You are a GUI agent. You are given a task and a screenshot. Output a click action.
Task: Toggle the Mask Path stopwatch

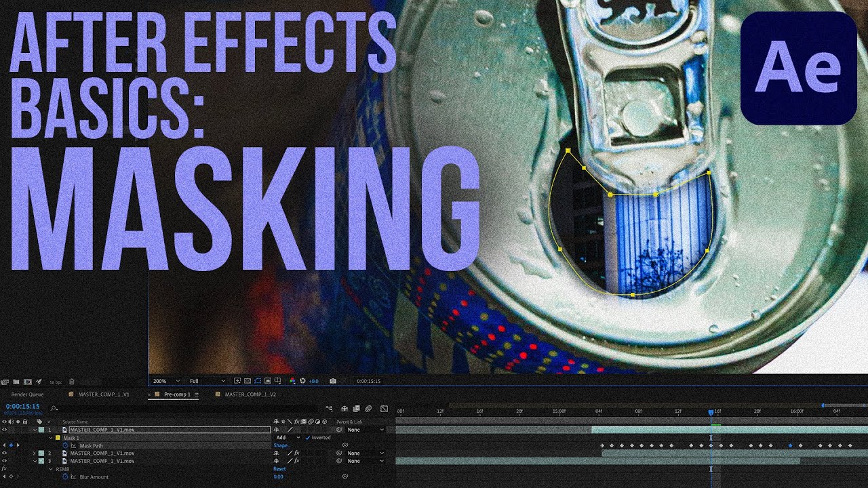click(65, 445)
